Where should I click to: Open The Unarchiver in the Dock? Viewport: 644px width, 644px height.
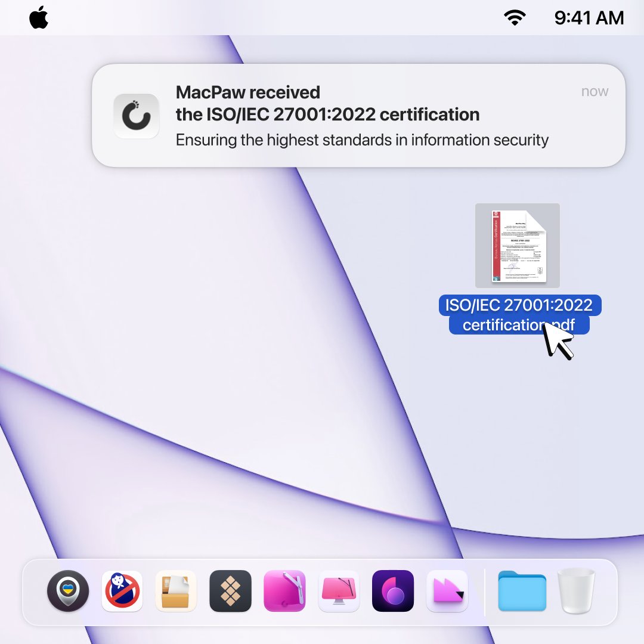[176, 592]
